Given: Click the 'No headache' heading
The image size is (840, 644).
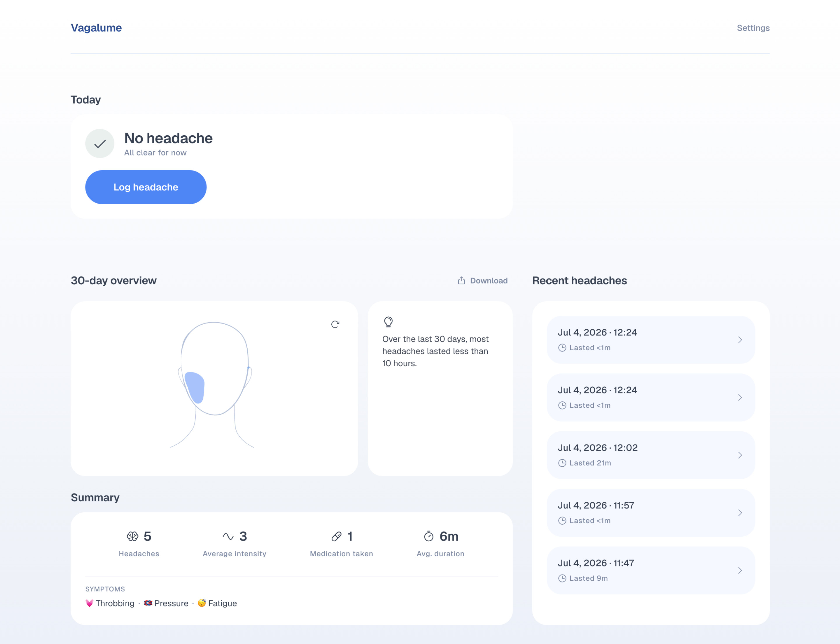Looking at the screenshot, I should (x=168, y=138).
